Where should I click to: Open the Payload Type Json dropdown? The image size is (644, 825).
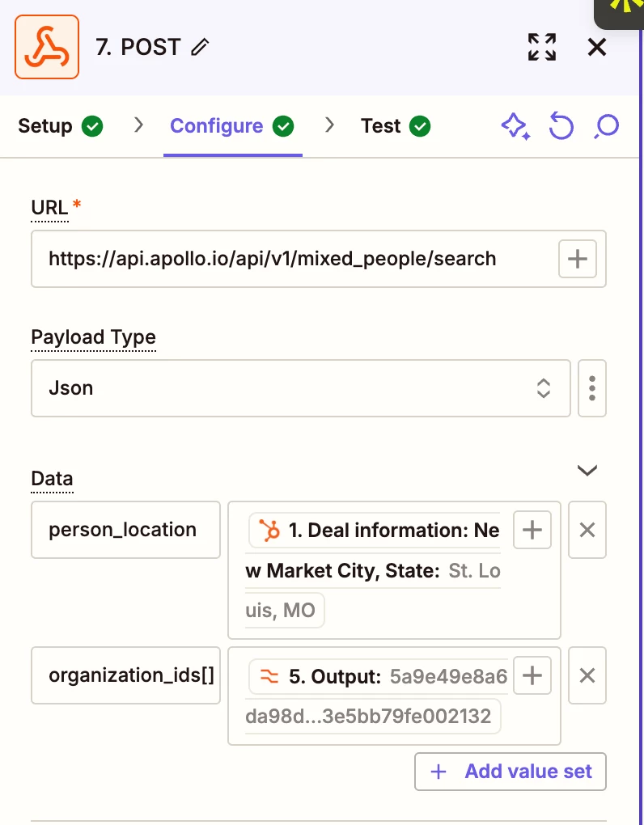point(301,388)
